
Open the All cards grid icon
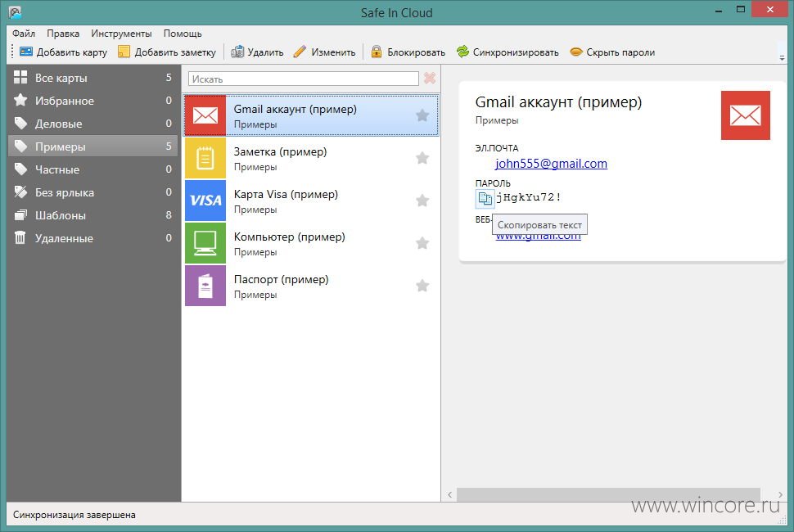coord(20,78)
